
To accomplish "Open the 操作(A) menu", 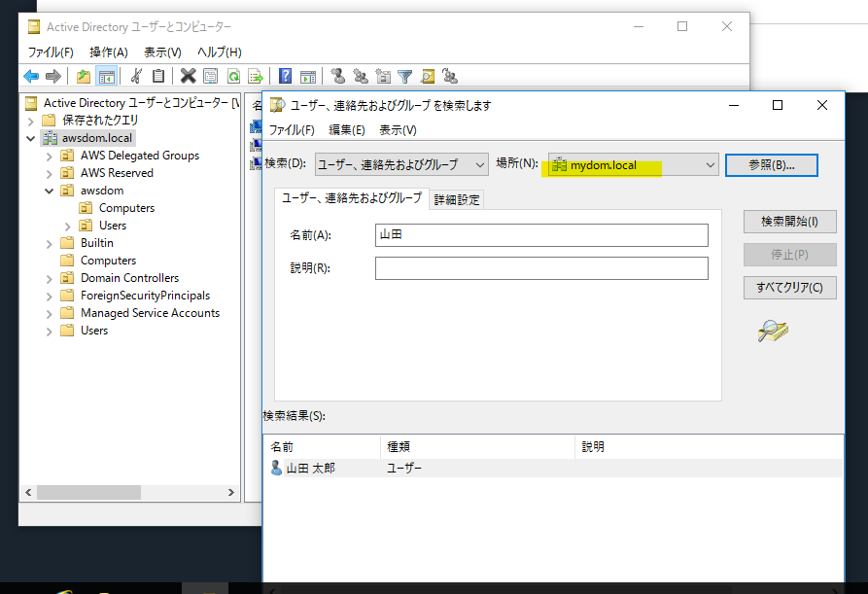I will [x=108, y=52].
